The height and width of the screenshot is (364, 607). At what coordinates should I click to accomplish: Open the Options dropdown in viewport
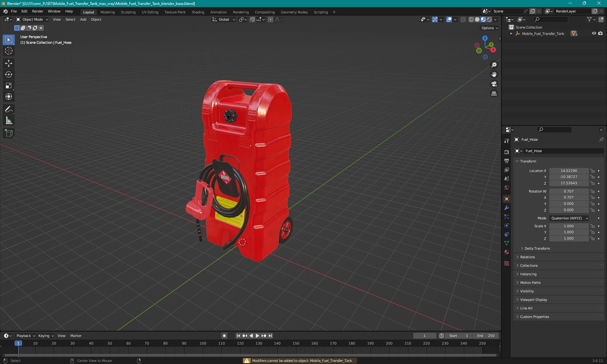[490, 28]
